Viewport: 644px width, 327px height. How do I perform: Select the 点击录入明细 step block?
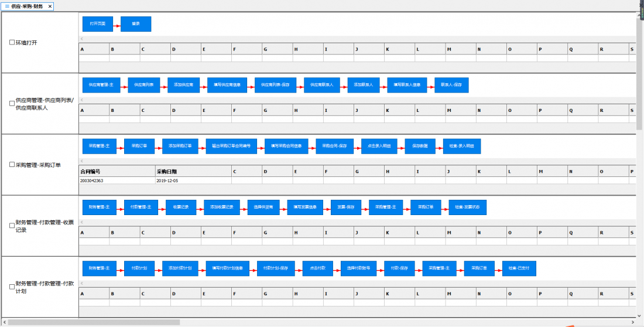[379, 146]
